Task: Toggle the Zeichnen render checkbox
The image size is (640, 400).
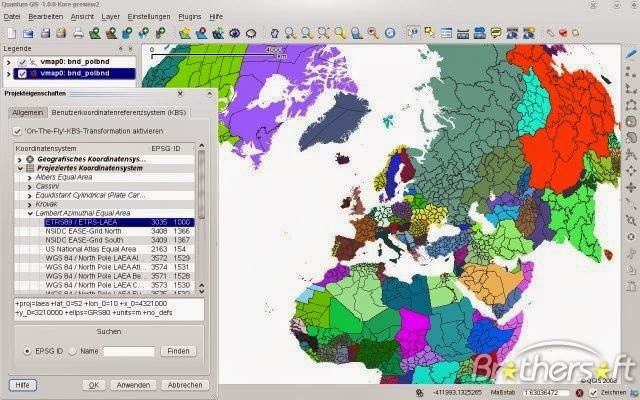Action: pyautogui.click(x=593, y=393)
